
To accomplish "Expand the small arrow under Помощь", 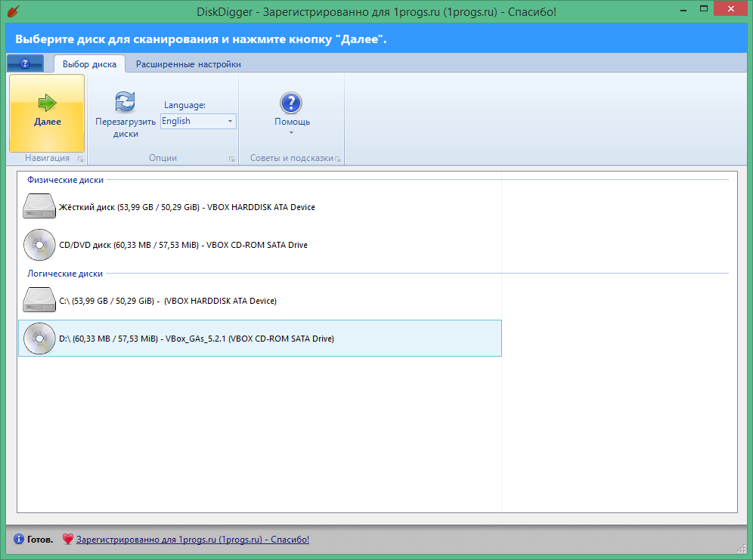I will point(291,134).
